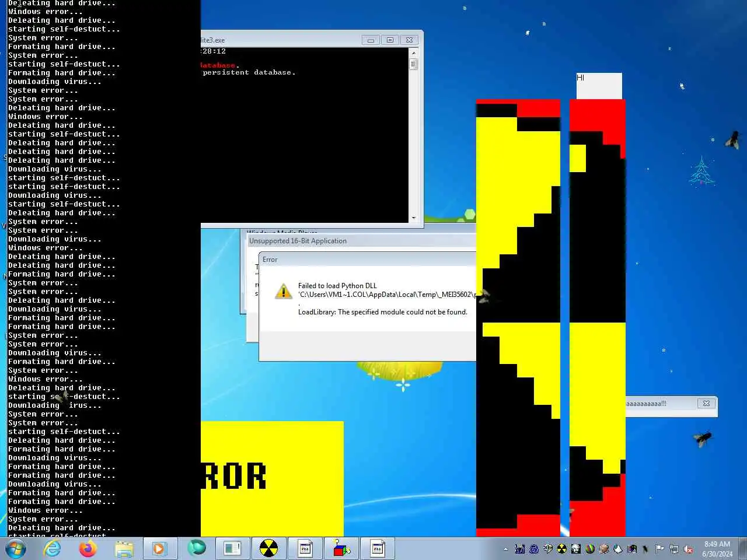Click taskbar window icon beside the radiation app

point(232,548)
